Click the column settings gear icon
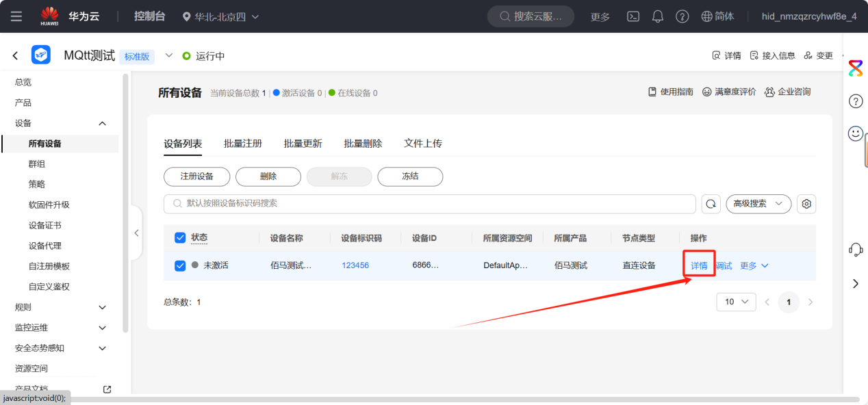Image resolution: width=868 pixels, height=405 pixels. 806,203
